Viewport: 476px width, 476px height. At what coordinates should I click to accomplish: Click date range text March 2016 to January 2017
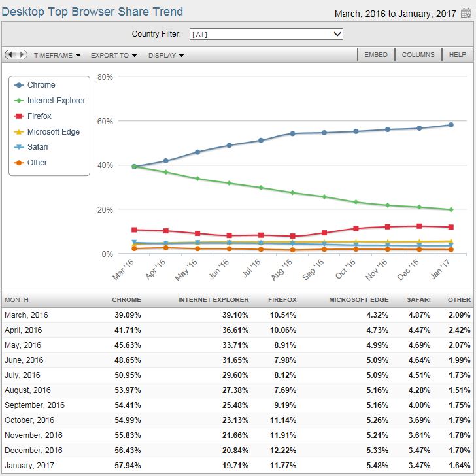395,14
